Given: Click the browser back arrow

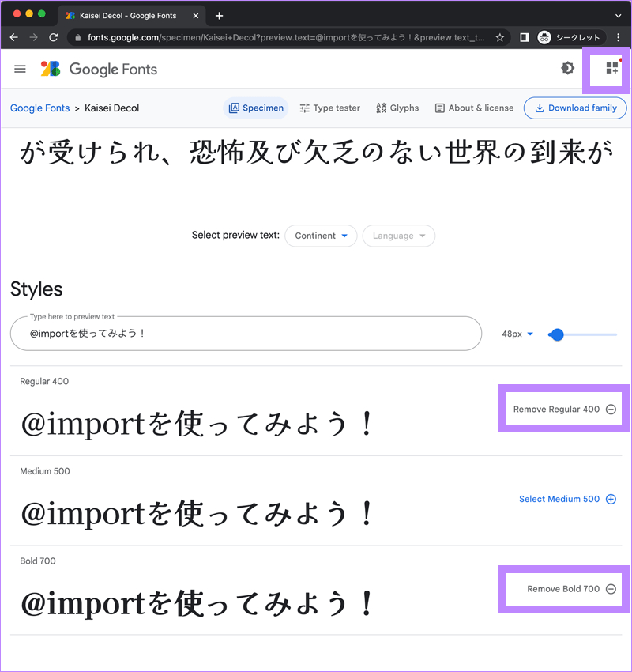Looking at the screenshot, I should 13,37.
